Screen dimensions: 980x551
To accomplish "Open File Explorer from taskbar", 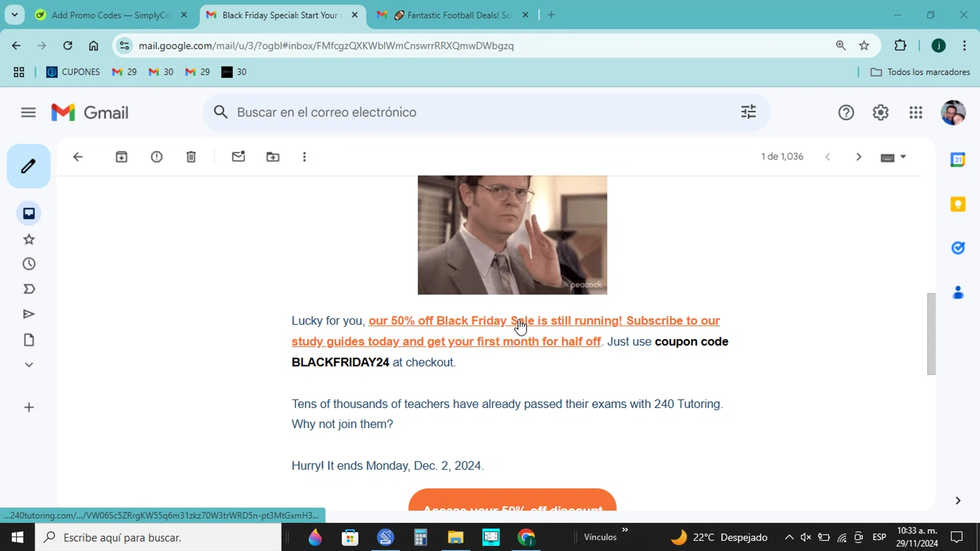I will (x=455, y=537).
